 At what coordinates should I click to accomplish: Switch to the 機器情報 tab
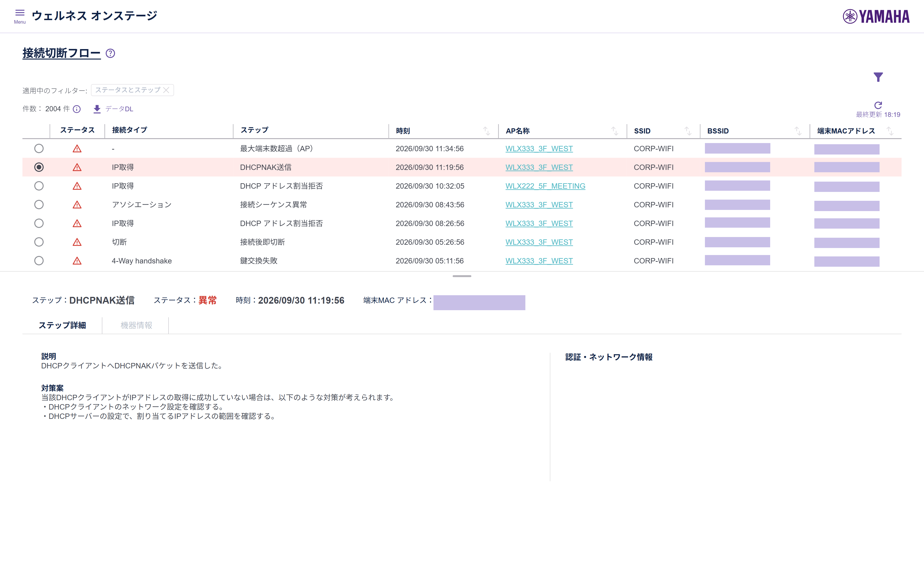coord(136,325)
